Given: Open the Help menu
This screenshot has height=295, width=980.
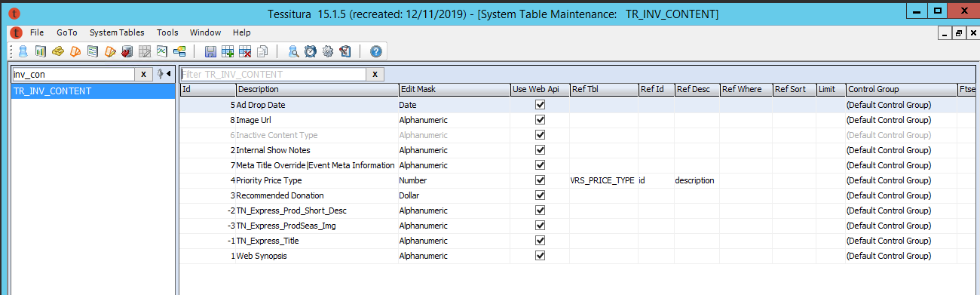Looking at the screenshot, I should [x=241, y=33].
